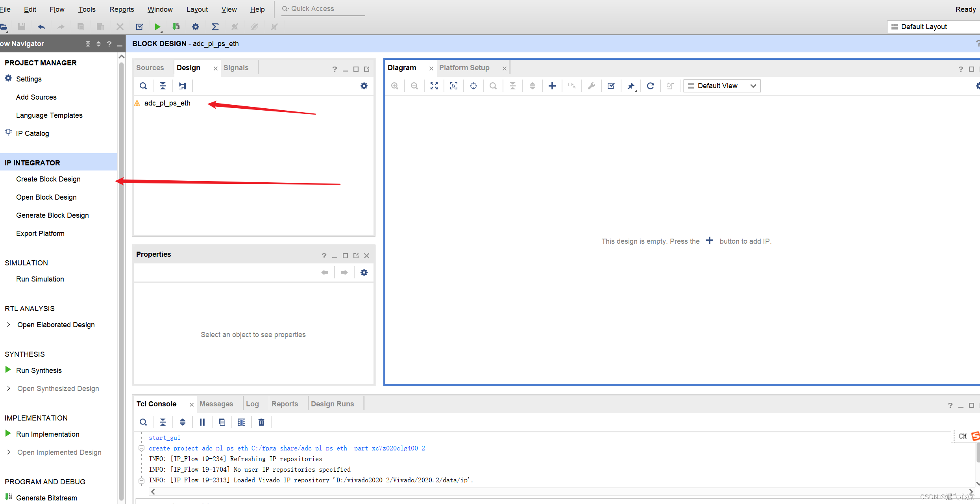Click the copy icon in Tcl Console toolbar
Screen dimensions: 980x504
pyautogui.click(x=222, y=422)
